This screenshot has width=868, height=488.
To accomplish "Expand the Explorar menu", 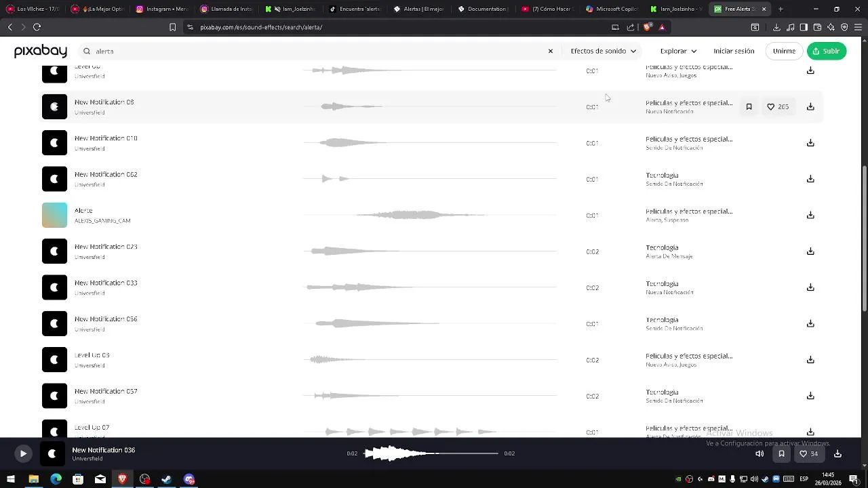I will pyautogui.click(x=679, y=51).
